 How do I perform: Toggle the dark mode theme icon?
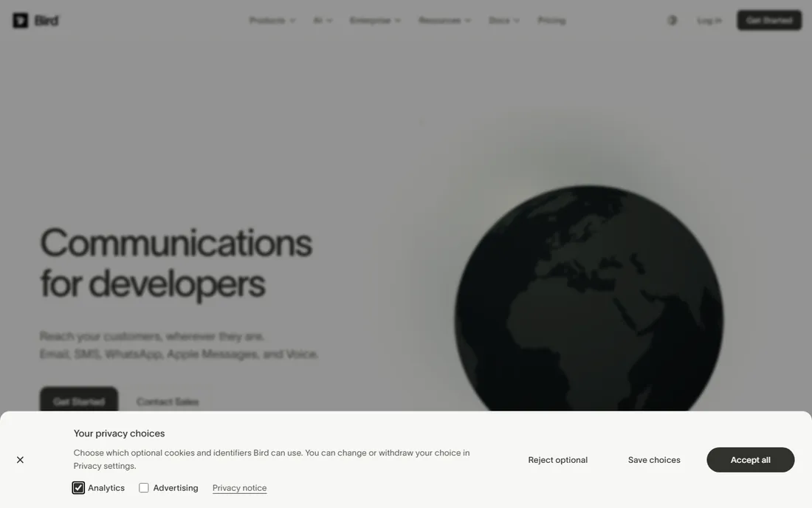coord(672,20)
